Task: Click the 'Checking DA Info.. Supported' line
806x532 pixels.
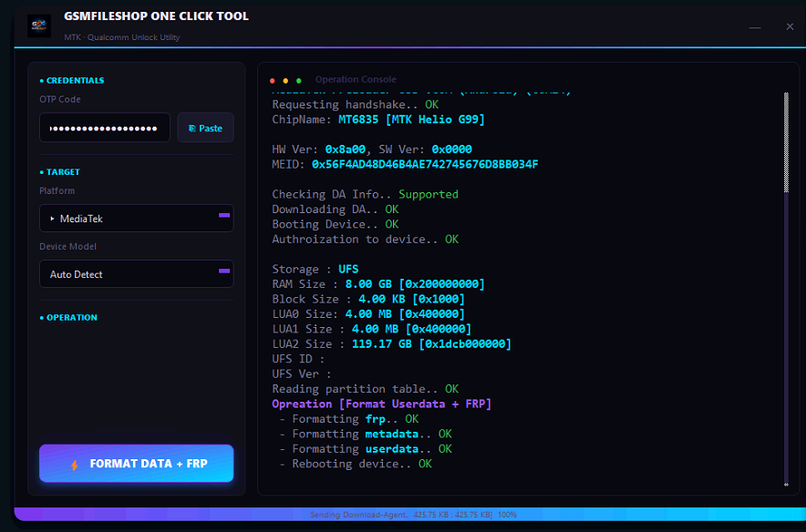Action: pyautogui.click(x=365, y=194)
